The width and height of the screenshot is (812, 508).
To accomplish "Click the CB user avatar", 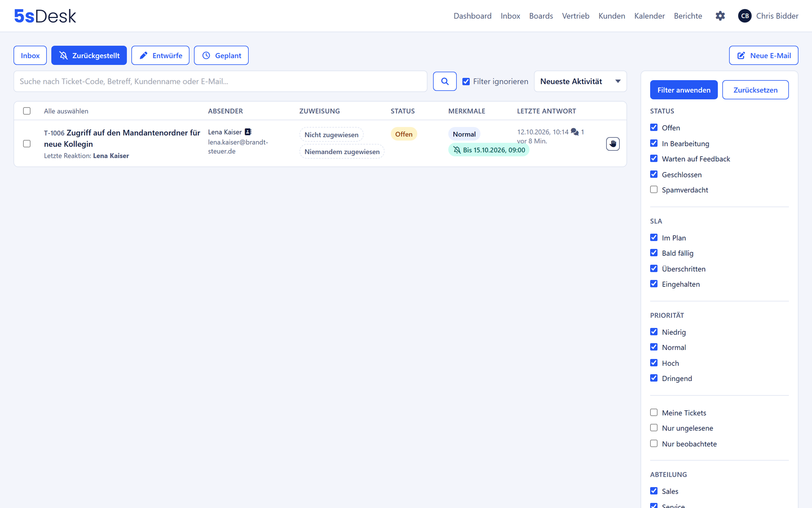I will (745, 16).
